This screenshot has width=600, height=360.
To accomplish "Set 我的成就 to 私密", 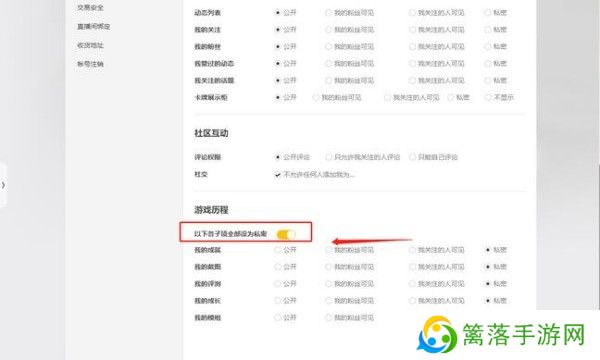I will [488, 250].
